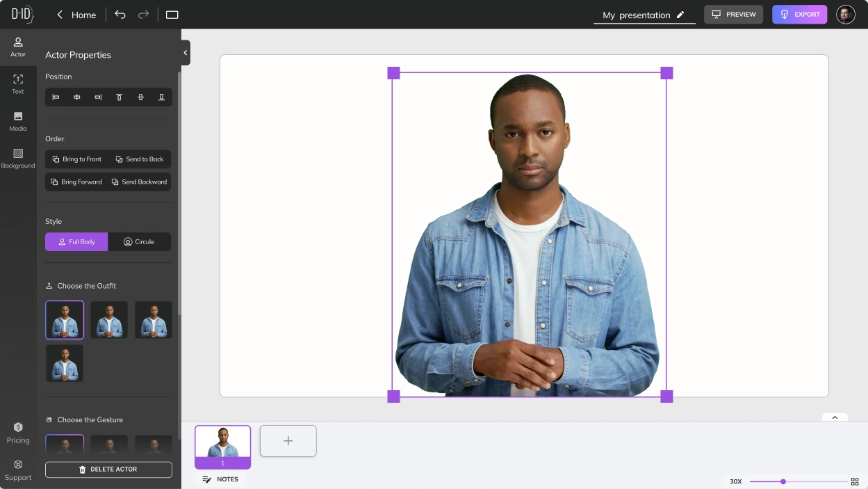
Task: Open the Background sidebar panel
Action: (18, 158)
